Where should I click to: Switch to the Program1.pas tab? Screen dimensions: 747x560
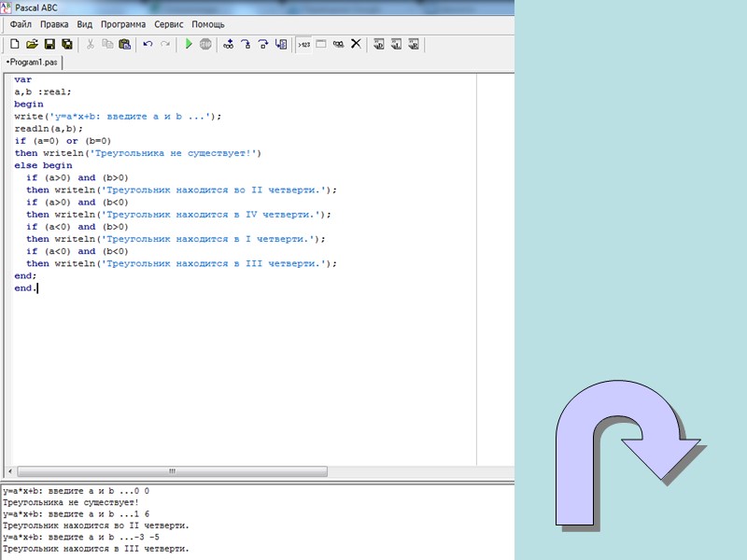click(33, 62)
